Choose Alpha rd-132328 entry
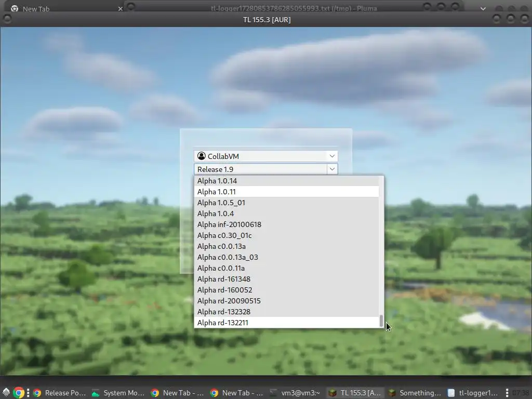Image resolution: width=532 pixels, height=399 pixels. tap(286, 312)
